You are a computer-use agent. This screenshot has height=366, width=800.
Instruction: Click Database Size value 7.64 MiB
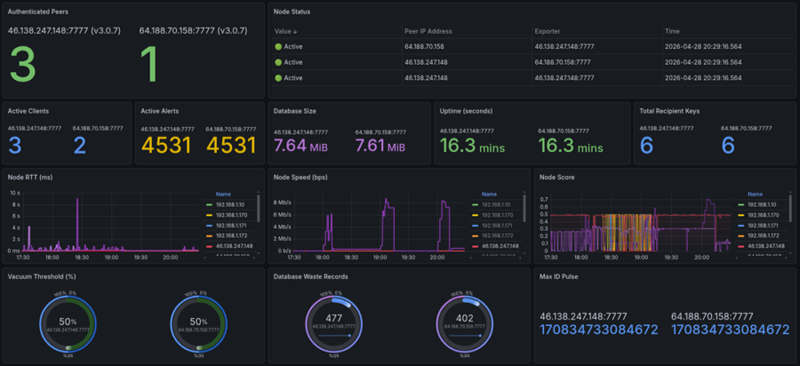point(301,146)
